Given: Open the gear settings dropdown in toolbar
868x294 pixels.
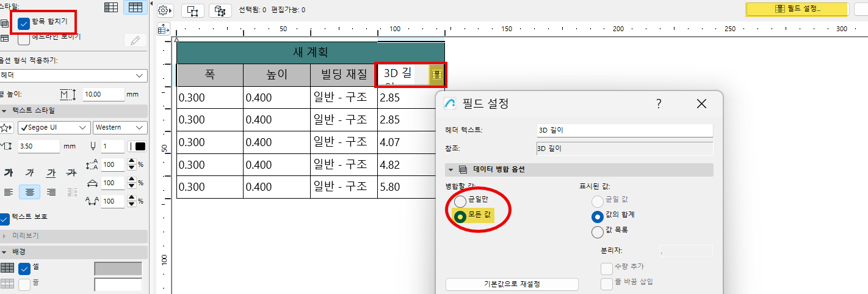Looking at the screenshot, I should (x=165, y=10).
